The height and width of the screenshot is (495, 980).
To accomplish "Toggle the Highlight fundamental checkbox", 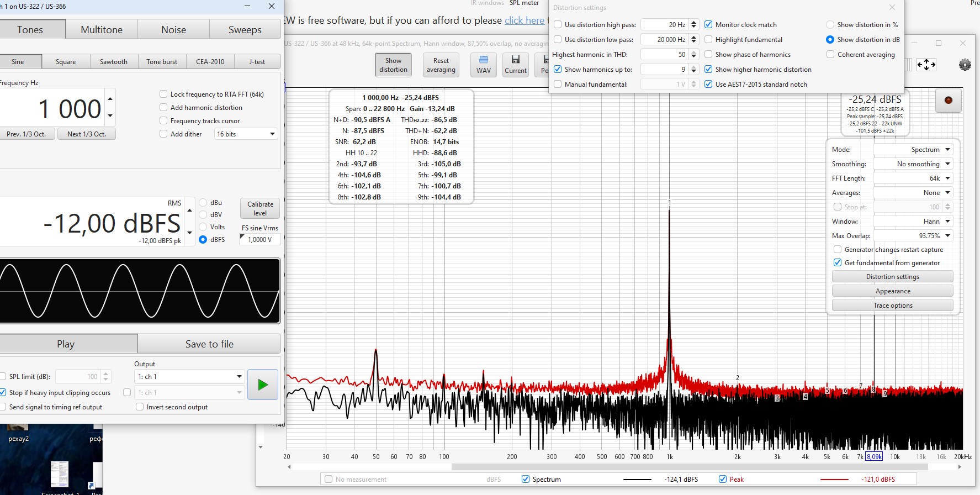I will pyautogui.click(x=708, y=39).
